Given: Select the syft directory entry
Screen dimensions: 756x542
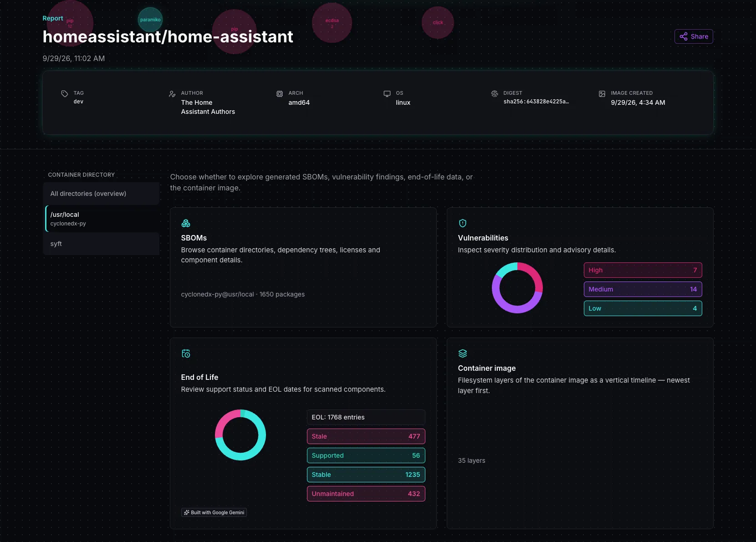Looking at the screenshot, I should tap(101, 244).
